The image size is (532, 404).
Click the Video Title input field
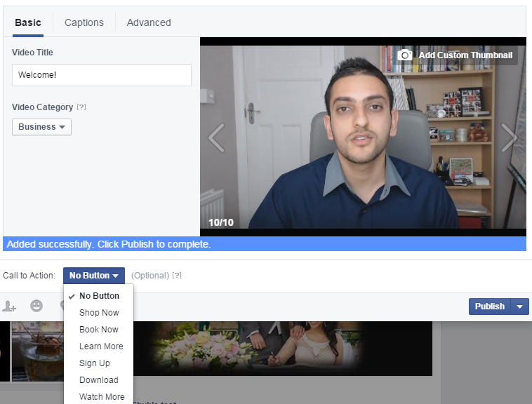click(102, 75)
